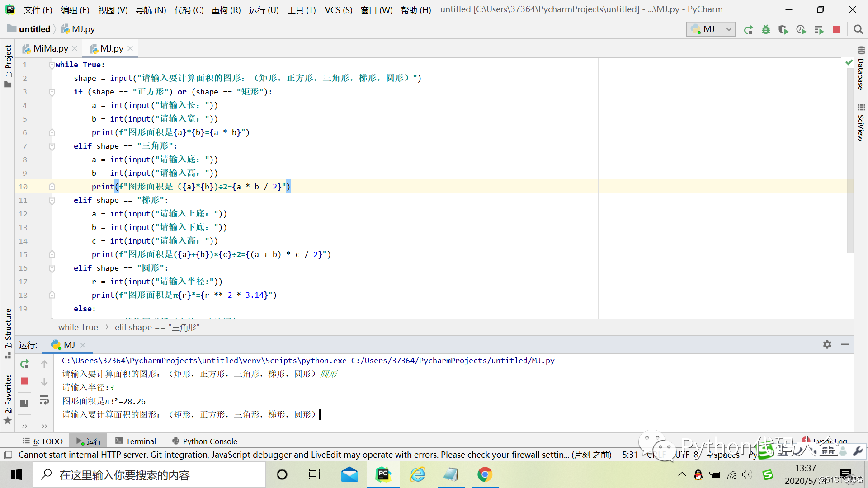Viewport: 868px width, 488px height.
Task: Click the Debug bug icon
Action: pos(766,29)
